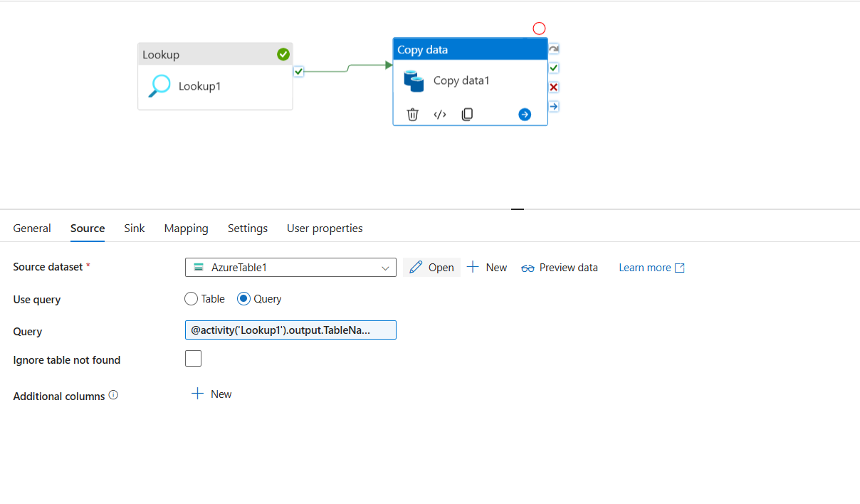Click the Additional columns label
860x504 pixels.
[59, 396]
